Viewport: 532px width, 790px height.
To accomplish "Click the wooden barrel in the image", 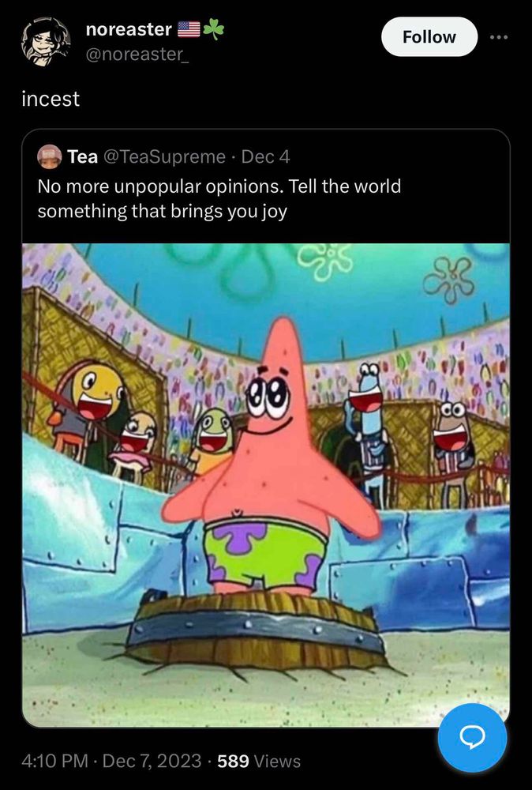I will pos(254,630).
